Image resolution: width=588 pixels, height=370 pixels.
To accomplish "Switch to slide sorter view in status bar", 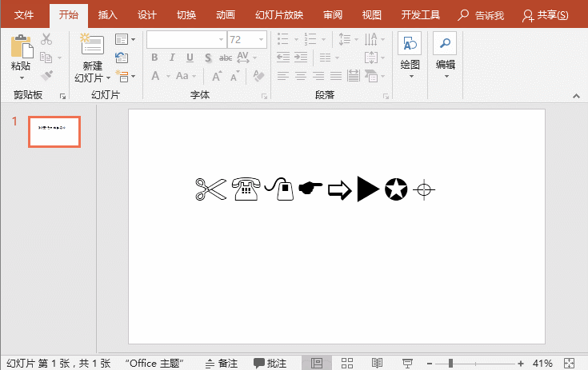I will [346, 363].
